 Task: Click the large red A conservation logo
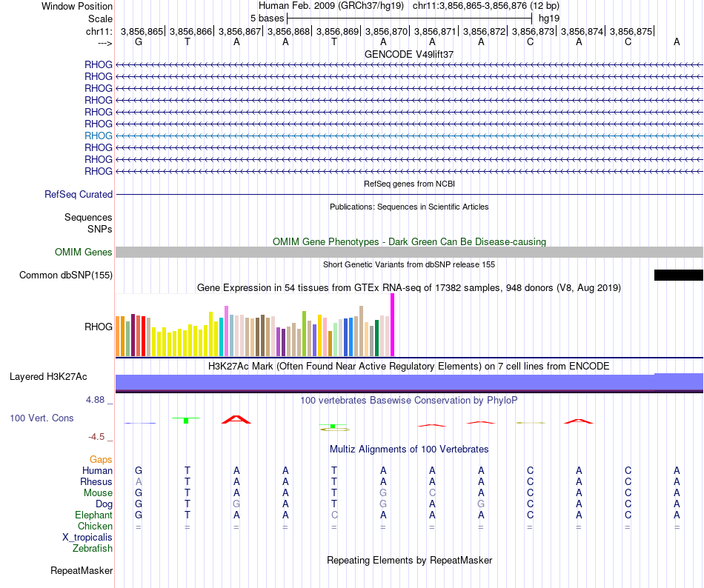click(236, 420)
